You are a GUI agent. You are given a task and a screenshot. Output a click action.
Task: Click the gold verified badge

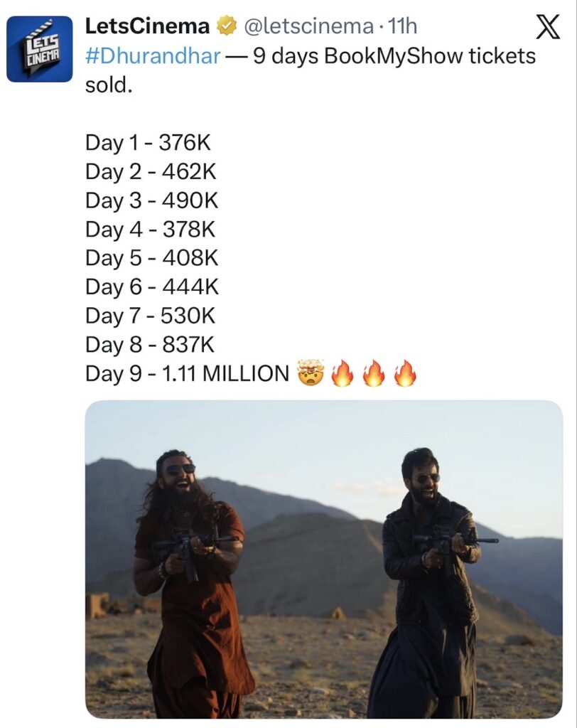click(227, 28)
